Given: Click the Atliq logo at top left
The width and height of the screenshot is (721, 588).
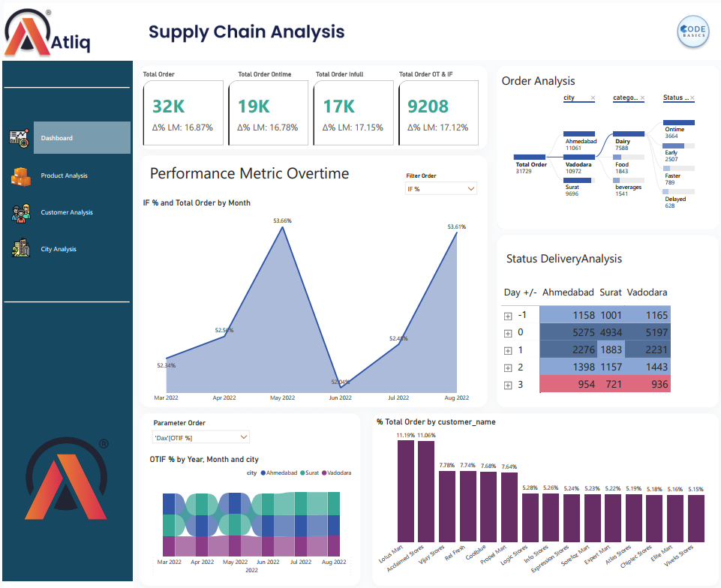Looking at the screenshot, I should click(x=48, y=34).
